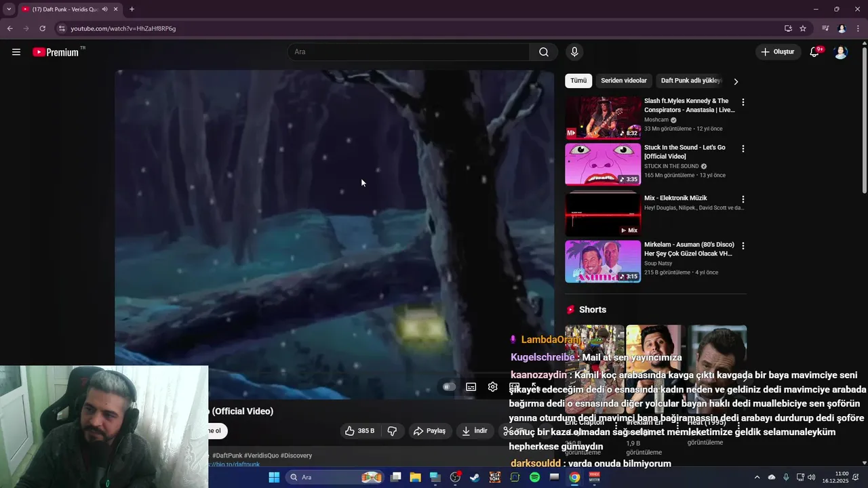Open Task View in taskbar
Image resolution: width=868 pixels, height=488 pixels.
tap(395, 477)
